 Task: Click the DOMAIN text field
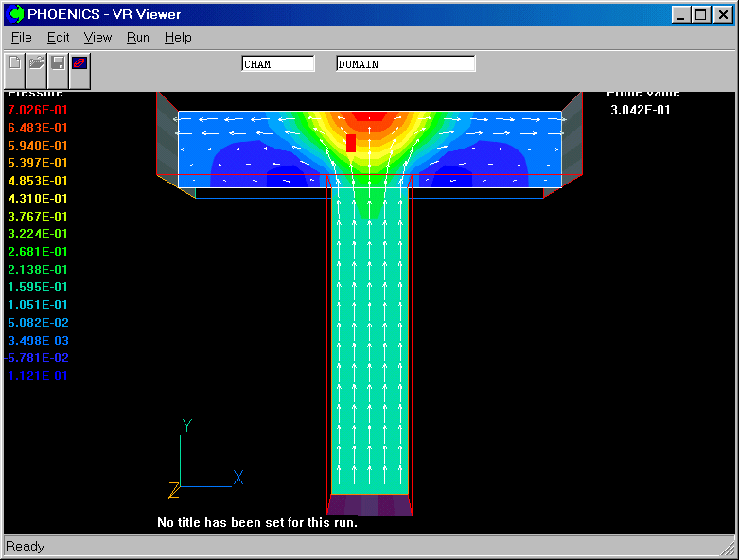click(405, 64)
